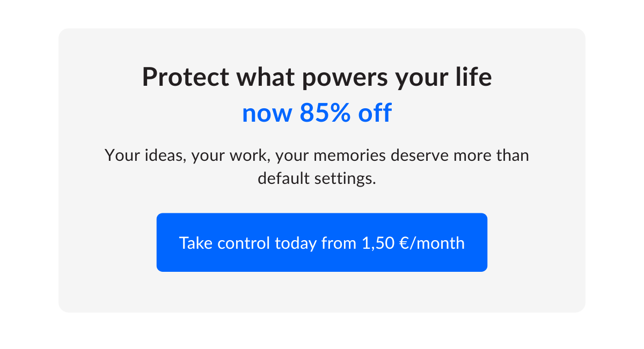Click the word "now" in blue text
This screenshot has height=349, width=644.
coord(267,114)
